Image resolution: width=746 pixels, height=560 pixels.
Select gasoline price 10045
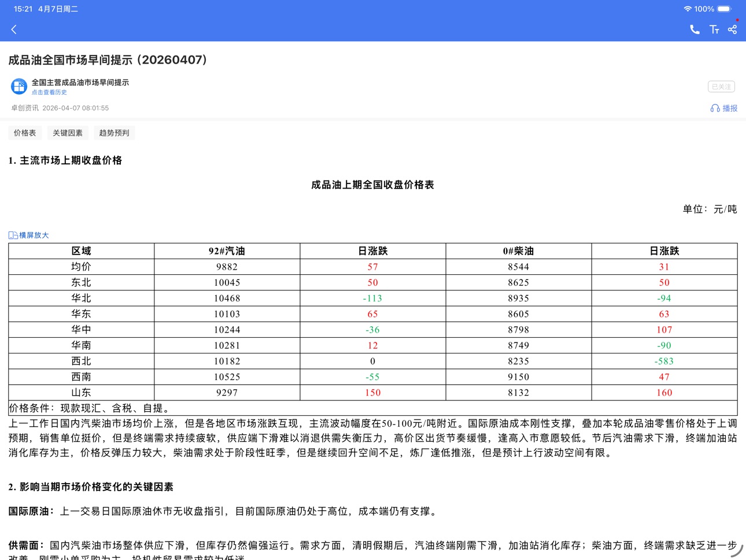point(227,282)
